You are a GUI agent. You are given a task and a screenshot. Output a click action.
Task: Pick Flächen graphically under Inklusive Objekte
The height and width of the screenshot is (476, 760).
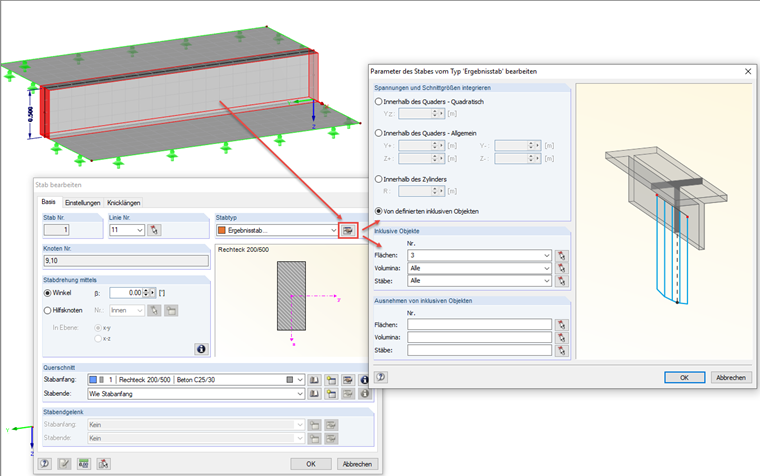coord(561,255)
